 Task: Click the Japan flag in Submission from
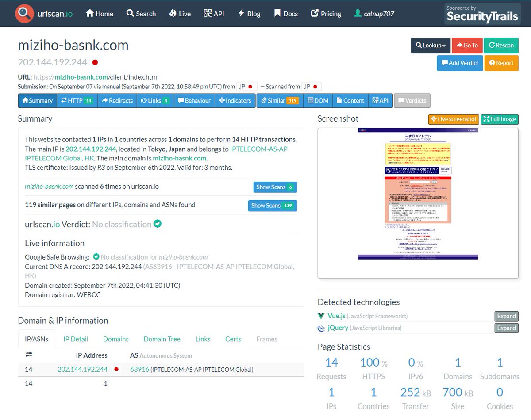click(x=250, y=87)
